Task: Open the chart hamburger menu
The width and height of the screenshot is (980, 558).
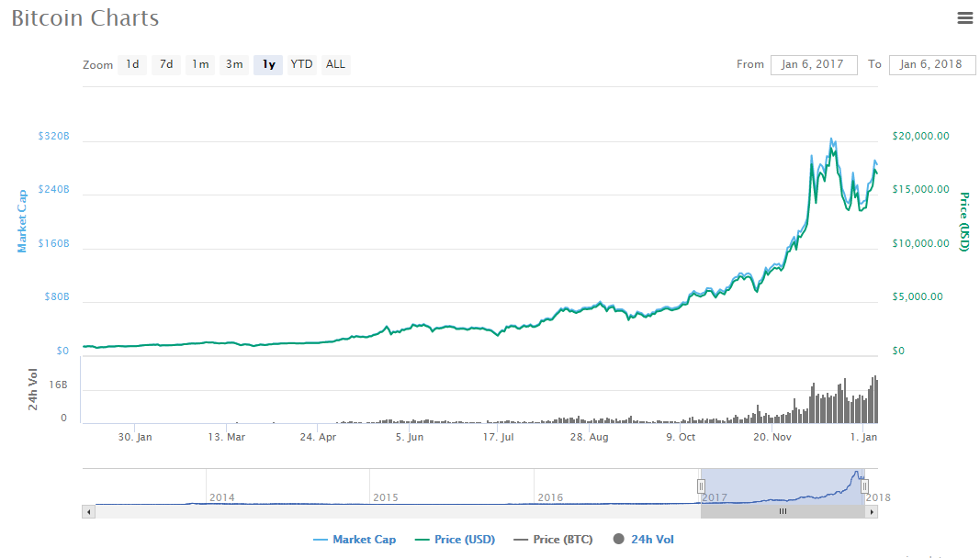Action: (x=965, y=18)
